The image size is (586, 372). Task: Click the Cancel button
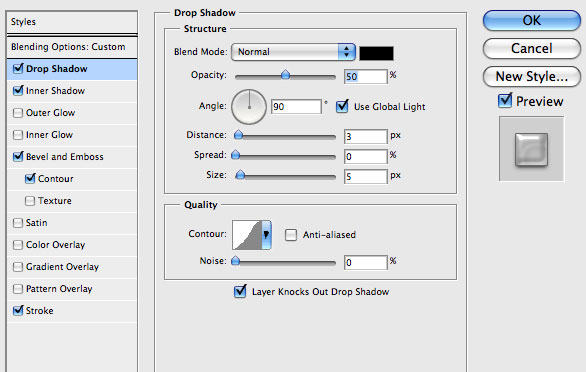pos(532,48)
